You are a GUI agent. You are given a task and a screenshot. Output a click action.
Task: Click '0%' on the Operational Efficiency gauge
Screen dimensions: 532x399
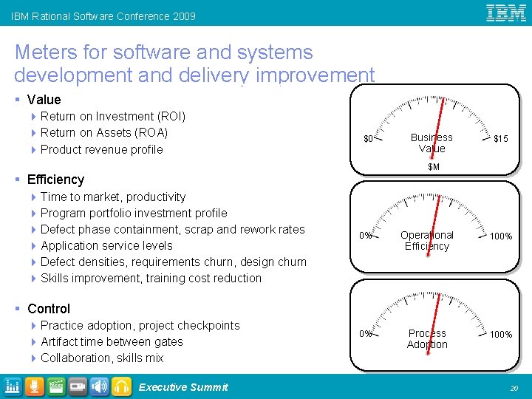(x=366, y=236)
